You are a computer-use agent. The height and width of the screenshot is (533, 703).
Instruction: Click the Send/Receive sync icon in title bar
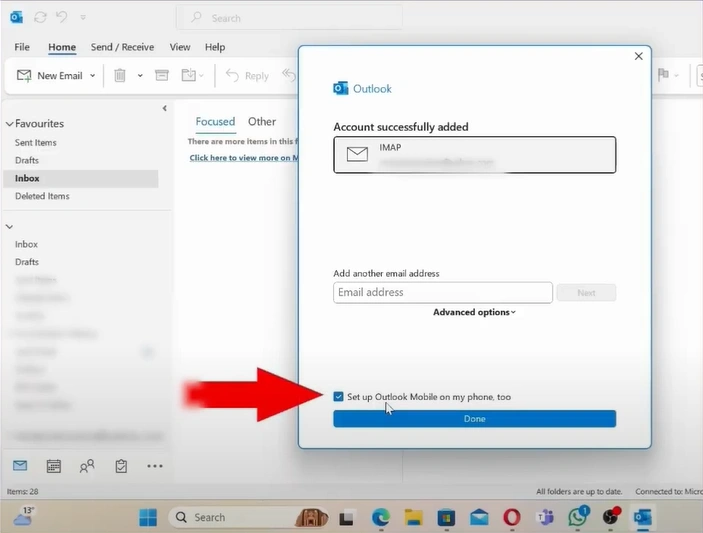[x=40, y=17]
